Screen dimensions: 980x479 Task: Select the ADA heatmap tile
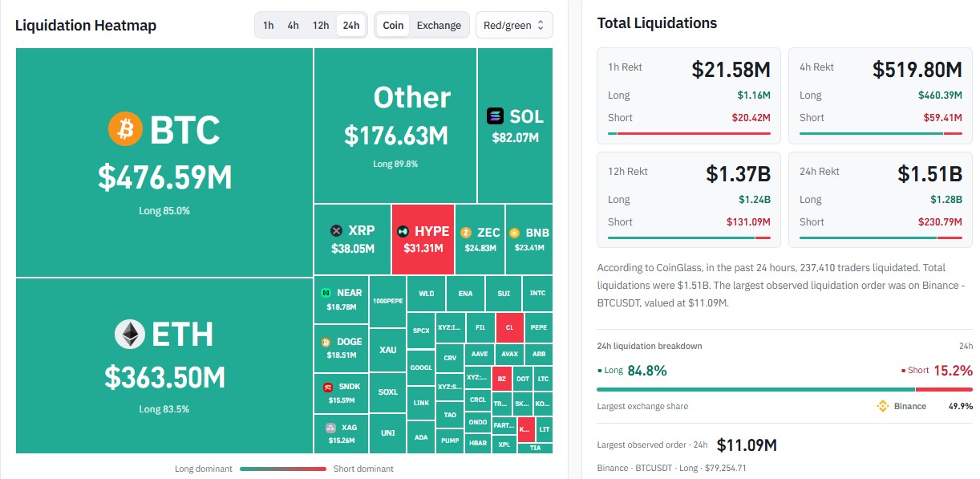click(421, 437)
